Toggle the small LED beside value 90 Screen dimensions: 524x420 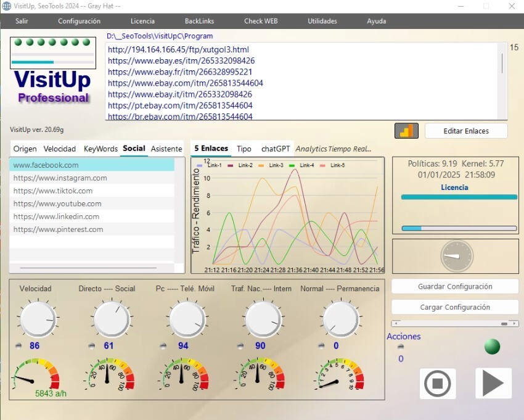coord(240,346)
